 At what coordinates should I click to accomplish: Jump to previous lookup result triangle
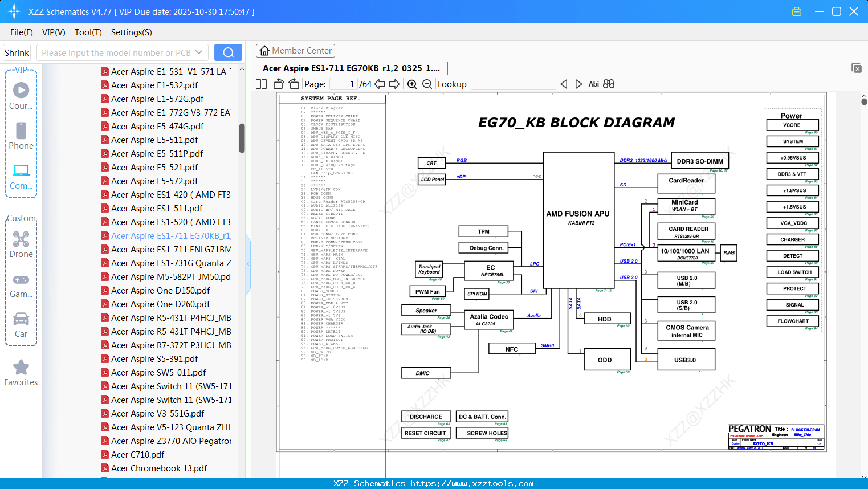pyautogui.click(x=564, y=84)
